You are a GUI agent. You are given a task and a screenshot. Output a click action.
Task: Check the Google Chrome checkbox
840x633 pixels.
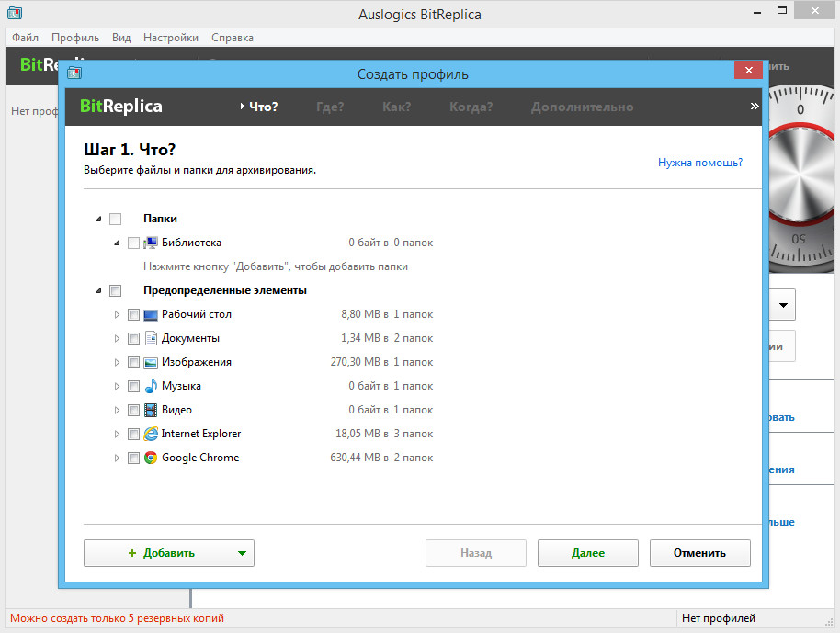click(x=133, y=458)
